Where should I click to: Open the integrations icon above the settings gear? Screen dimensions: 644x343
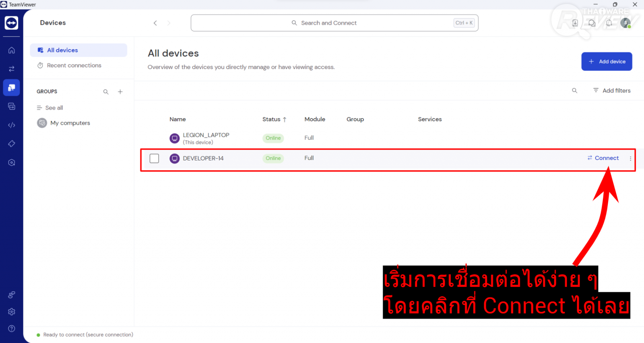(12, 295)
